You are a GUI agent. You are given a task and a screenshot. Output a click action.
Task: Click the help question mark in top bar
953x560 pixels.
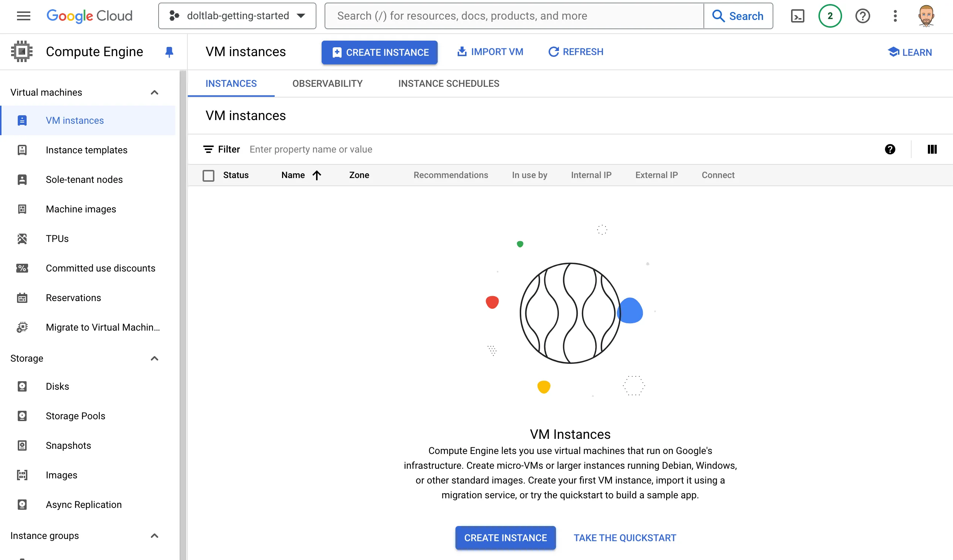pyautogui.click(x=862, y=16)
